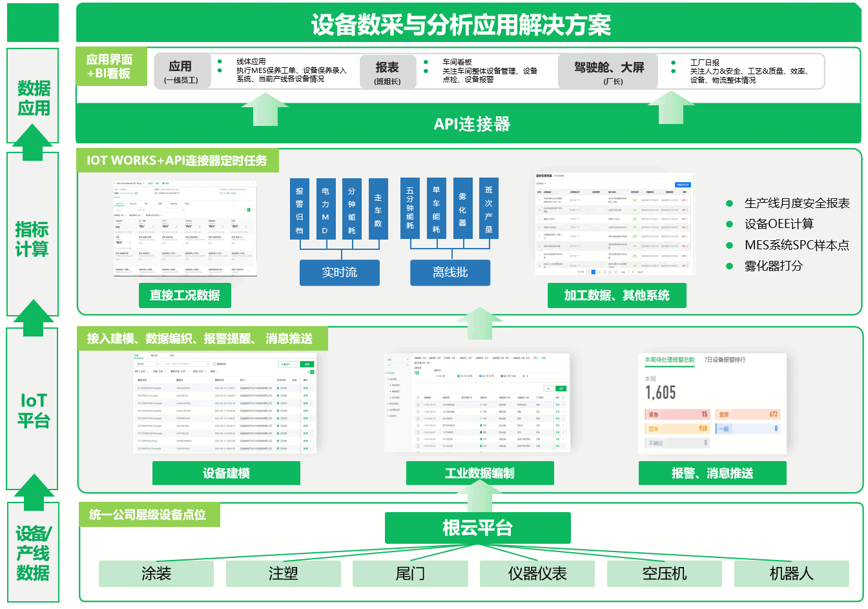Screen dimensions: 868x609
Task: Expand the 根云平台 root node
Action: (x=477, y=528)
